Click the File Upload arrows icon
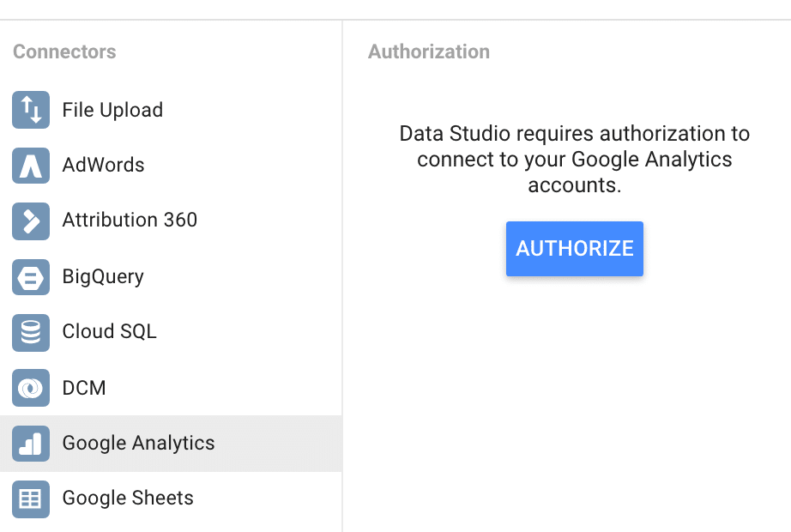The height and width of the screenshot is (532, 791). click(31, 110)
